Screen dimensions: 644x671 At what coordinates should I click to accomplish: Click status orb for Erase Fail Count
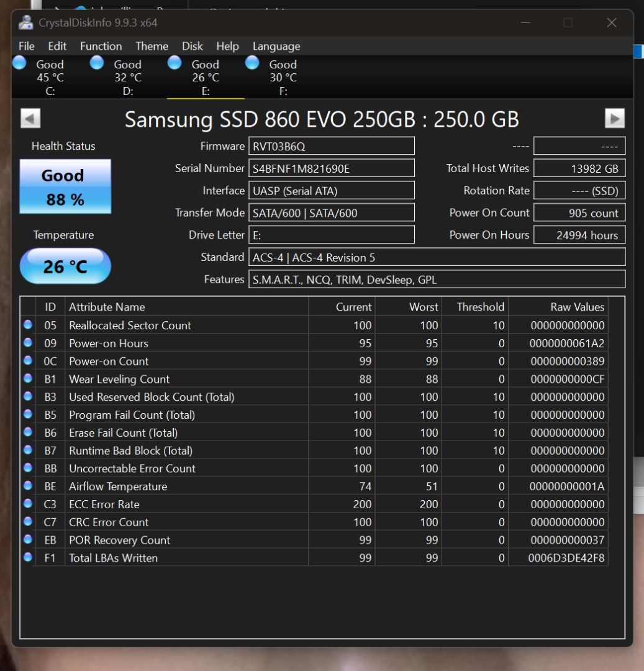pyautogui.click(x=28, y=432)
